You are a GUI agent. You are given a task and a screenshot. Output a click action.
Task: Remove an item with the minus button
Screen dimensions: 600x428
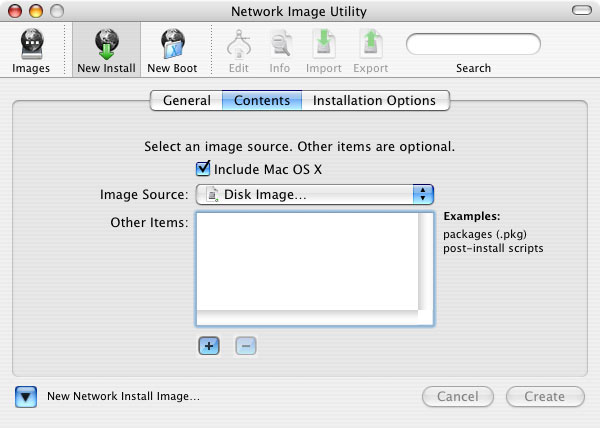point(245,346)
